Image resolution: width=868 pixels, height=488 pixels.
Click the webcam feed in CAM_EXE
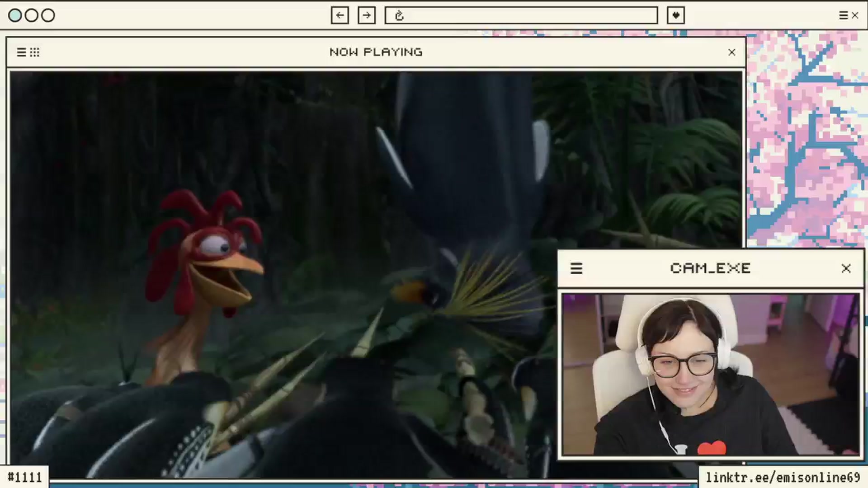(711, 375)
